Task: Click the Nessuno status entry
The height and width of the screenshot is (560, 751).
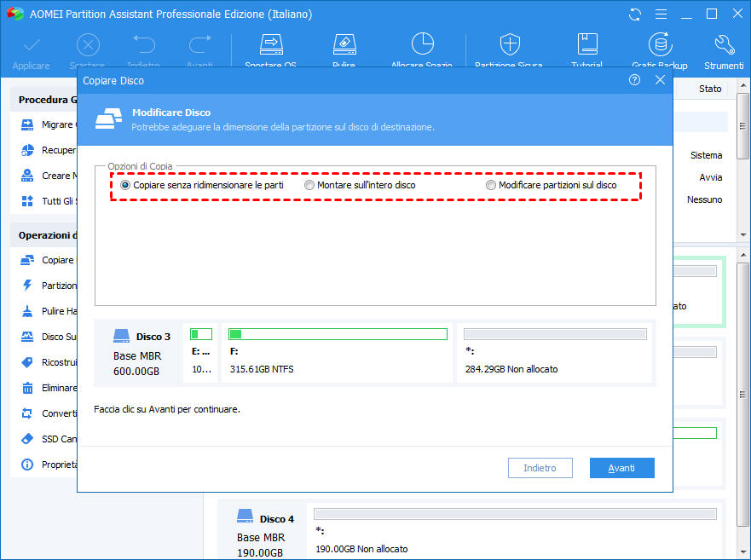Action: pos(704,199)
